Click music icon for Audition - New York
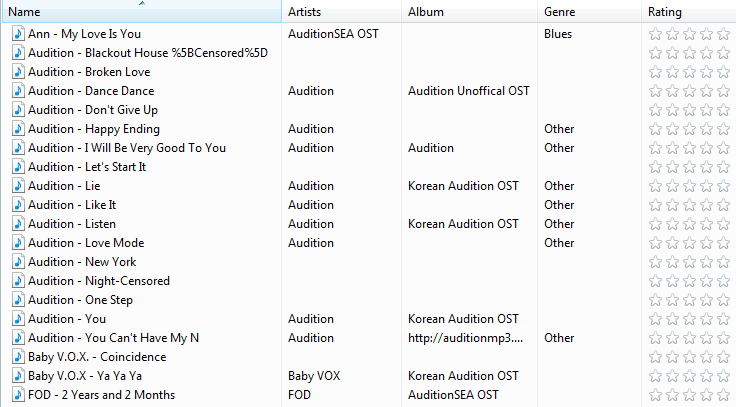 click(18, 262)
